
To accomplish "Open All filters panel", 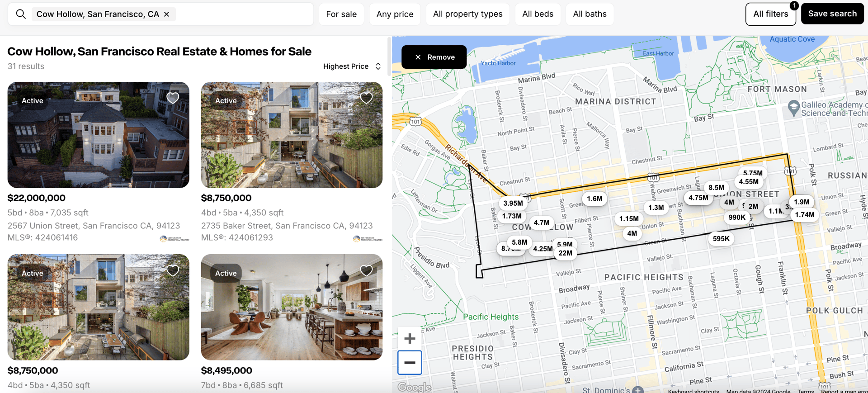I will click(x=770, y=14).
